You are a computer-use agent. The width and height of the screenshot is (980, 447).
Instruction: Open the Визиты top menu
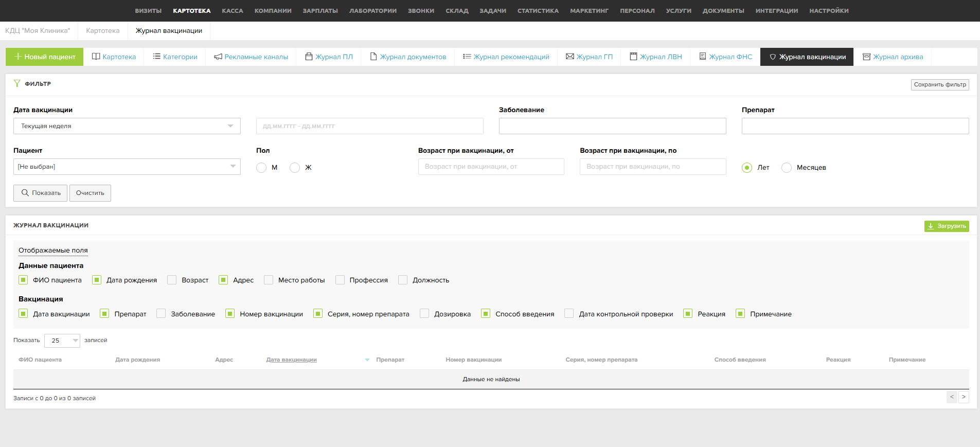(x=148, y=11)
